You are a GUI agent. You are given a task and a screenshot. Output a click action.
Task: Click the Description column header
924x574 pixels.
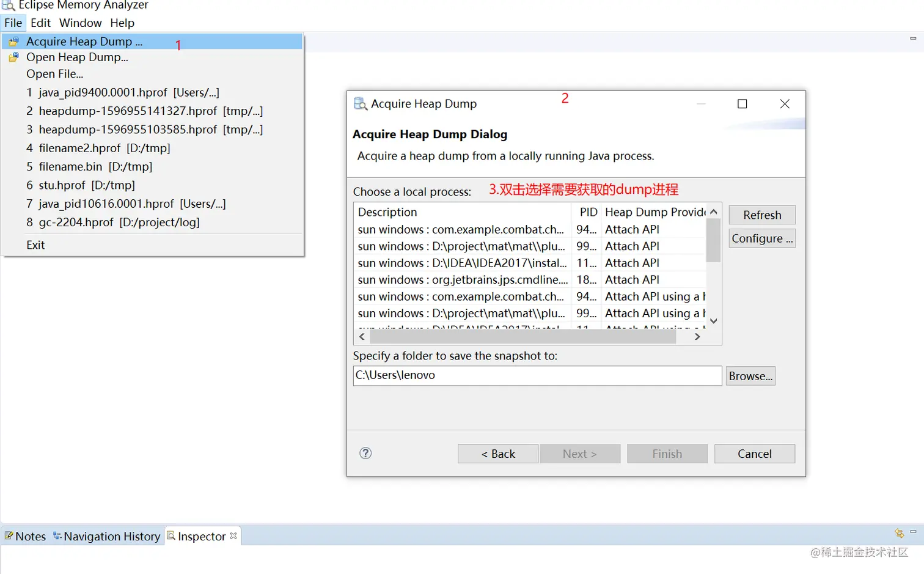pyautogui.click(x=462, y=212)
